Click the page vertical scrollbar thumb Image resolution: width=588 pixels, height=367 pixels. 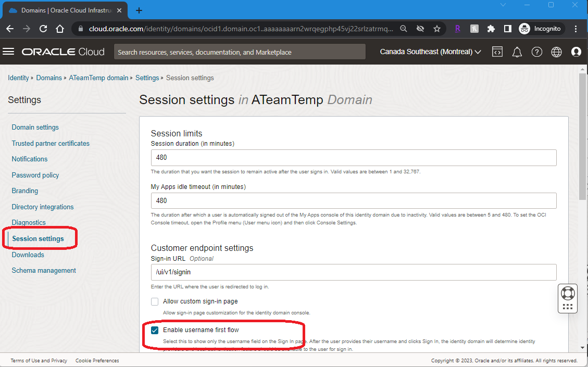(582, 137)
